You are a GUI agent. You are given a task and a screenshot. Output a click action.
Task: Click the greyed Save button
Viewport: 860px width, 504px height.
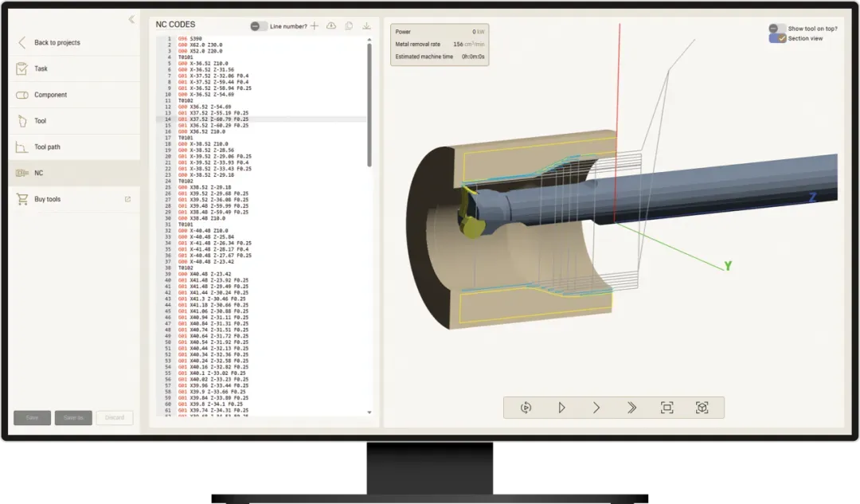(33, 417)
